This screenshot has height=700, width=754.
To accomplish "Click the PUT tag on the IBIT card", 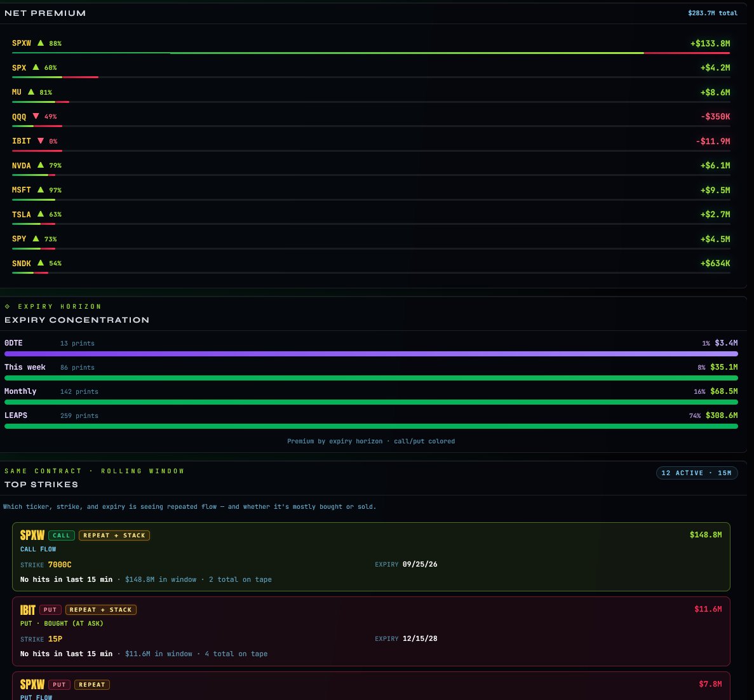I will tap(50, 610).
